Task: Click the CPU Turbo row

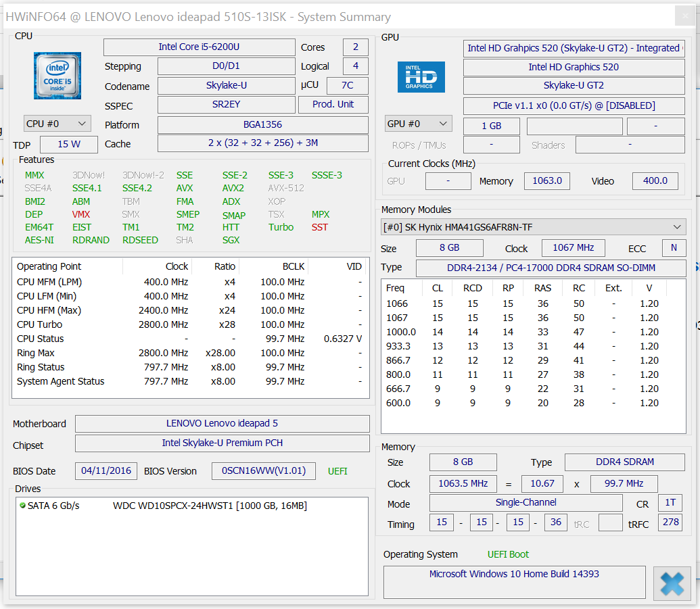Action: tap(39, 324)
